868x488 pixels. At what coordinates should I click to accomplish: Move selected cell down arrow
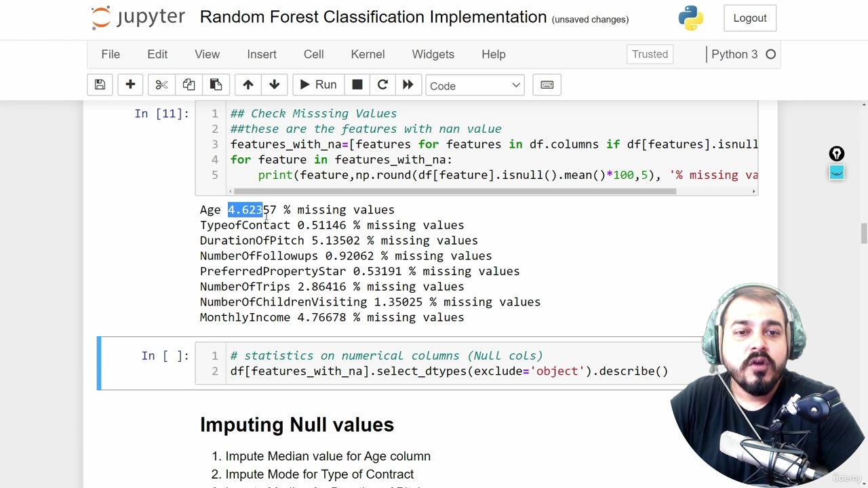pos(275,85)
